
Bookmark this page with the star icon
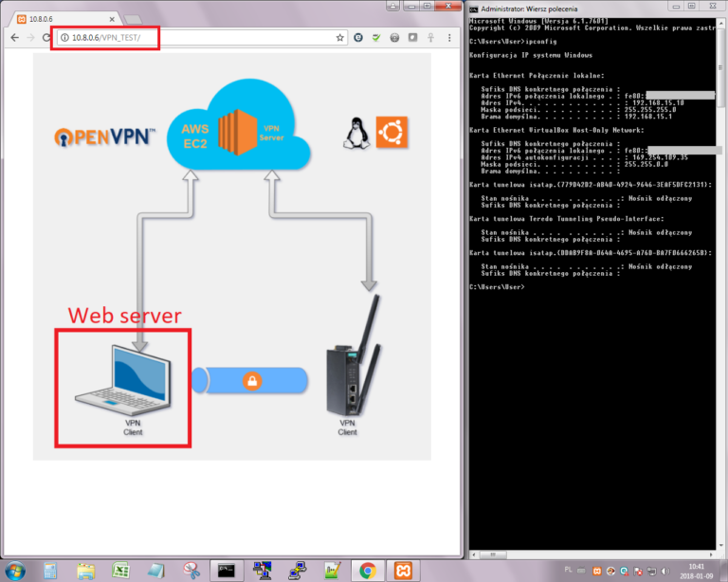(x=340, y=38)
